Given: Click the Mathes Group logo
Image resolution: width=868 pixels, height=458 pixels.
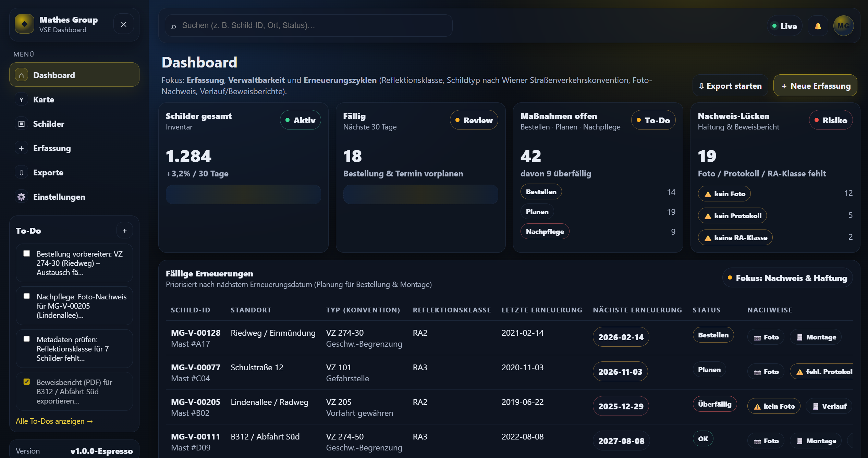Looking at the screenshot, I should (x=24, y=24).
